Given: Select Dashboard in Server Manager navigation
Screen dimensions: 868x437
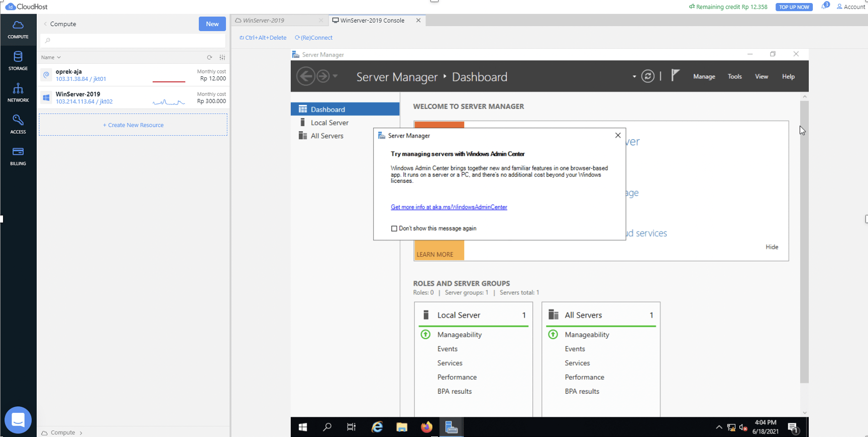Looking at the screenshot, I should tap(345, 109).
